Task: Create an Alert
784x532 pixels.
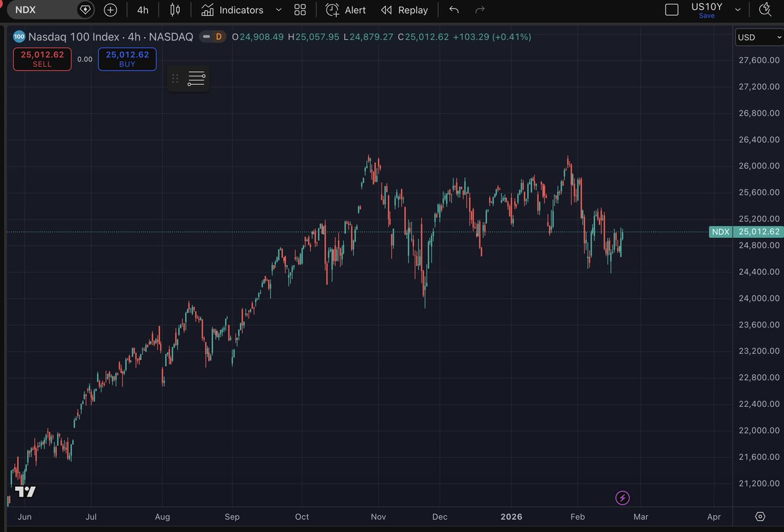Action: (x=346, y=10)
